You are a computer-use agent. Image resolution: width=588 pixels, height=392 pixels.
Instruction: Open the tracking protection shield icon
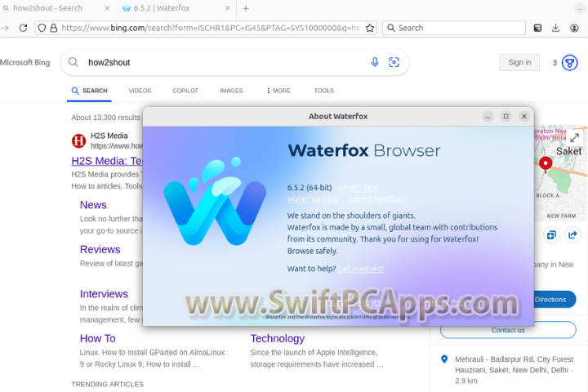click(42, 28)
